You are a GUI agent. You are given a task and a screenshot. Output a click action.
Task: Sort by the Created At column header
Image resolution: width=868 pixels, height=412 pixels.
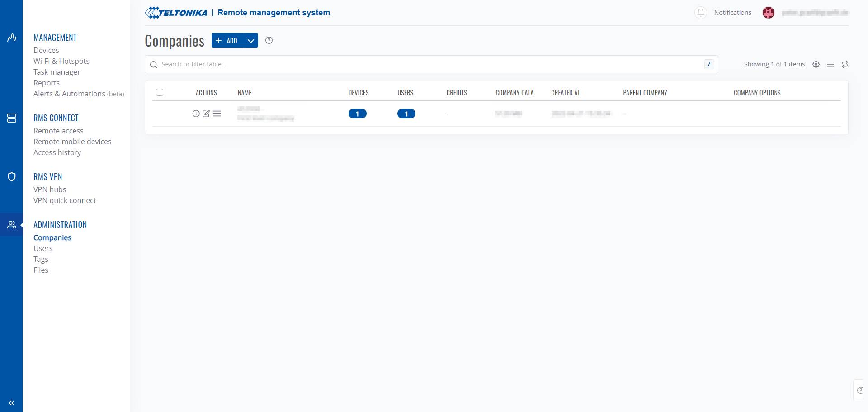pos(566,93)
